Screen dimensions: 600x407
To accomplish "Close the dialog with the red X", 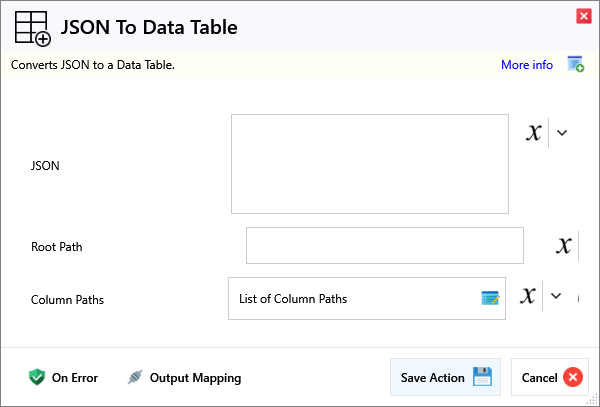I will click(x=583, y=16).
